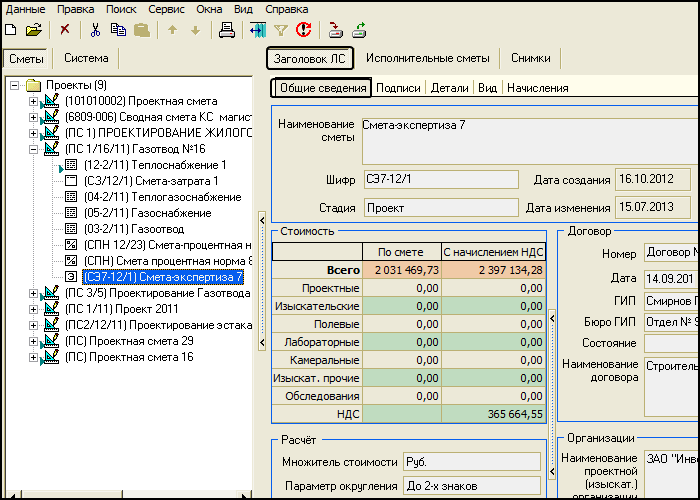Switch to the Исполнительные сметы tab
This screenshot has width=700, height=500.
point(427,58)
